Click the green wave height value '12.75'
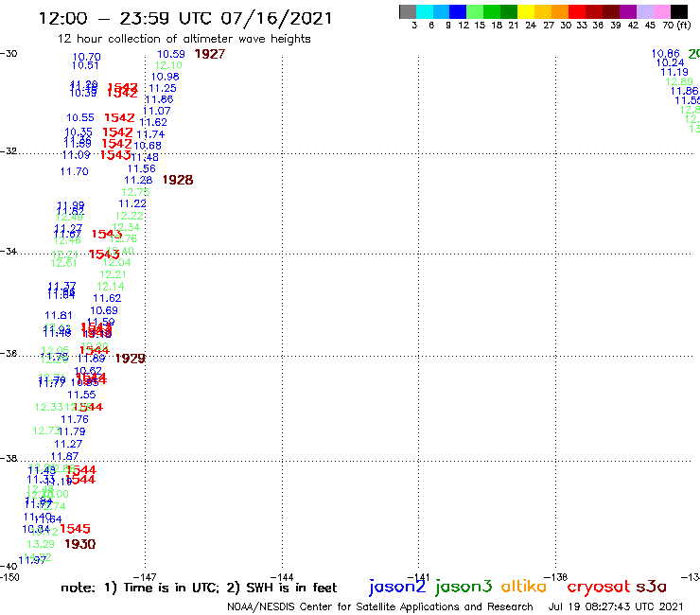The height and width of the screenshot is (615, 700). point(135,192)
